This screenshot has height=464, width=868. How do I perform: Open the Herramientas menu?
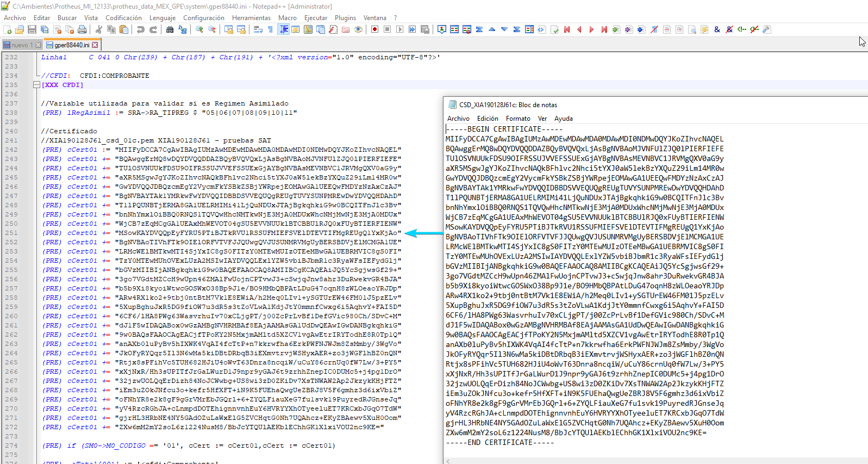pyautogui.click(x=251, y=18)
